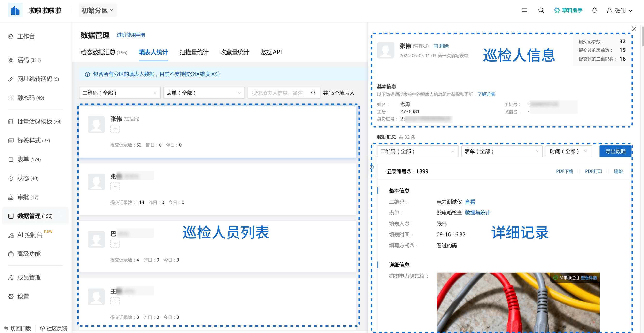Open the 进阶使用手册 link

click(x=131, y=35)
